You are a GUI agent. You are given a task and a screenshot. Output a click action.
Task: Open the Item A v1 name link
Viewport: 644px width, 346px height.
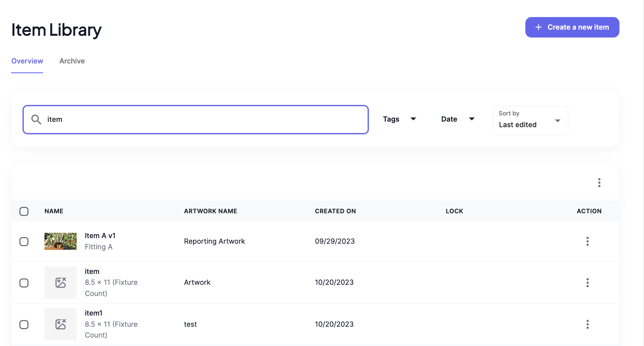coord(100,236)
